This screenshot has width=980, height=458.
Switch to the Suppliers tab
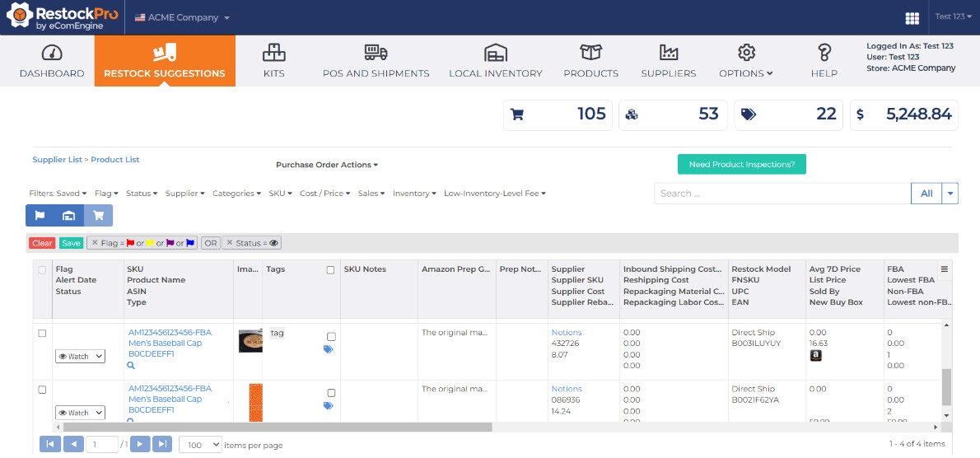point(668,61)
